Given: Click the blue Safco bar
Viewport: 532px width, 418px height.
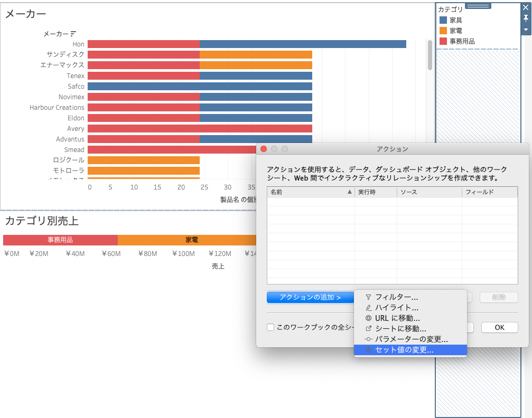Looking at the screenshot, I should click(200, 86).
